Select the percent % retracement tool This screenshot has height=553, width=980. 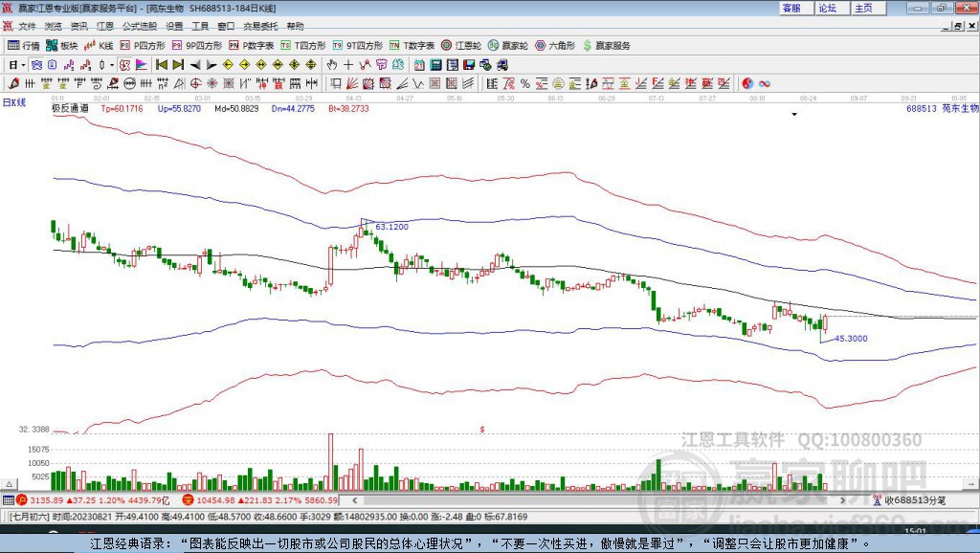click(x=525, y=84)
